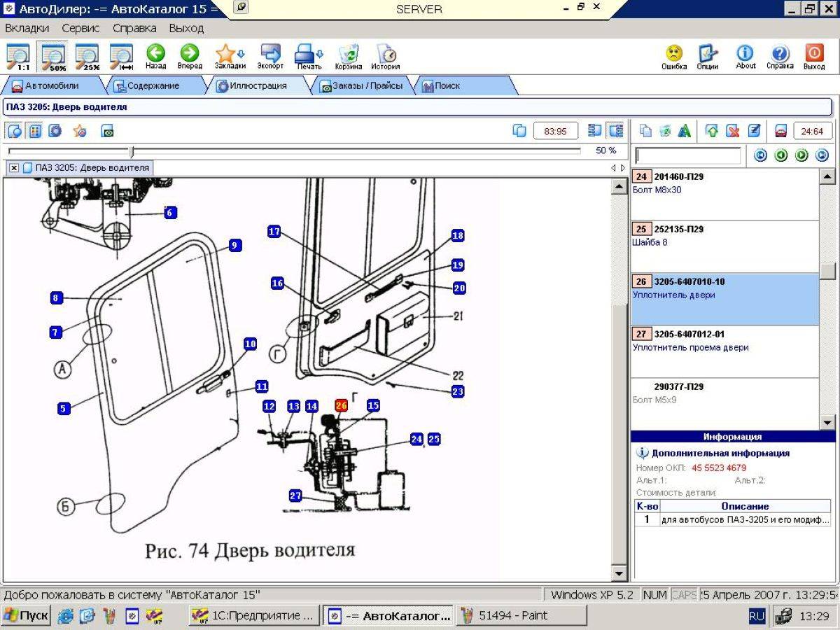Select the 25% zoom toolbar button

click(x=87, y=56)
